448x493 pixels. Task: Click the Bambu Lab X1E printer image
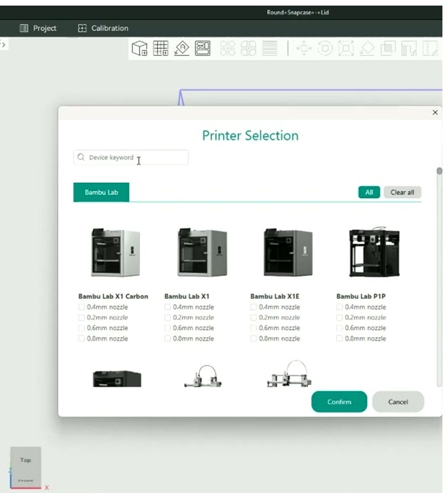[x=288, y=253]
